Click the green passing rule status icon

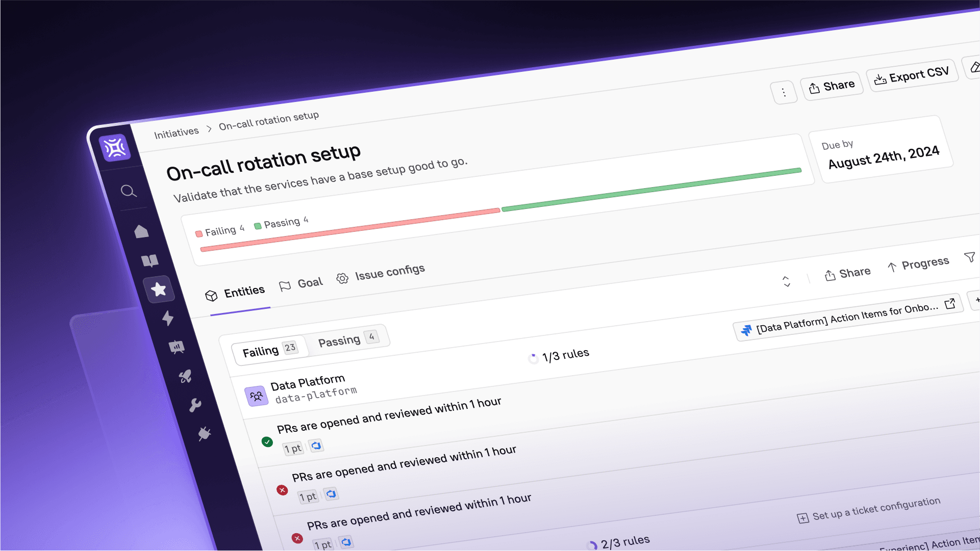tap(267, 442)
